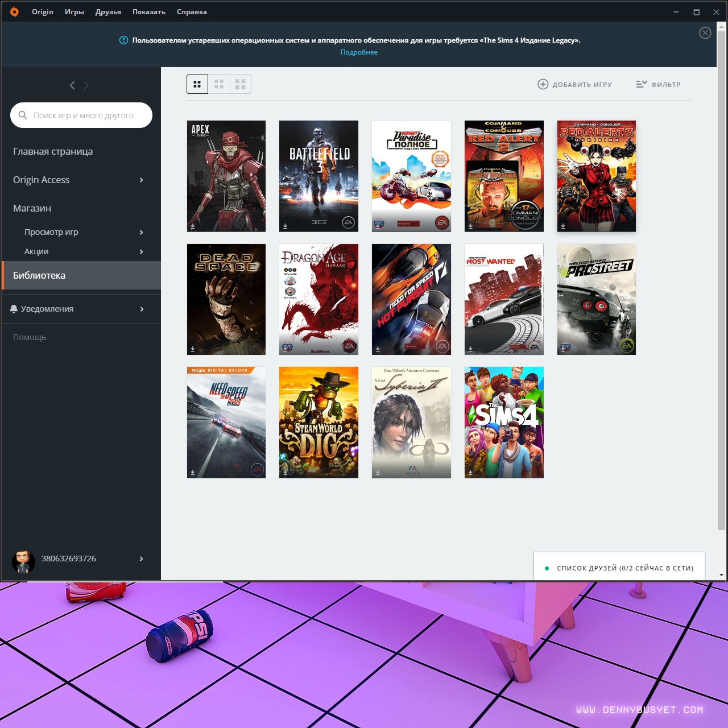
Task: Select the SteamWorld Dig tile
Action: (319, 423)
